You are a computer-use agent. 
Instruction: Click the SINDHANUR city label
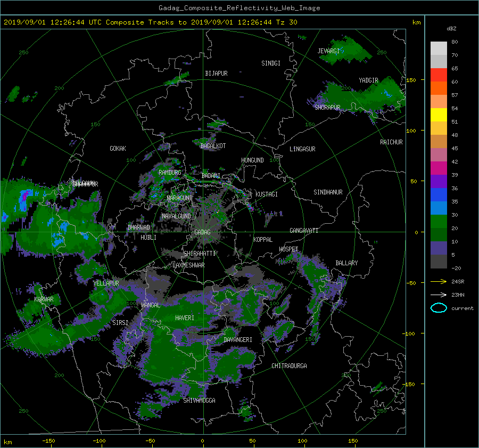click(328, 192)
